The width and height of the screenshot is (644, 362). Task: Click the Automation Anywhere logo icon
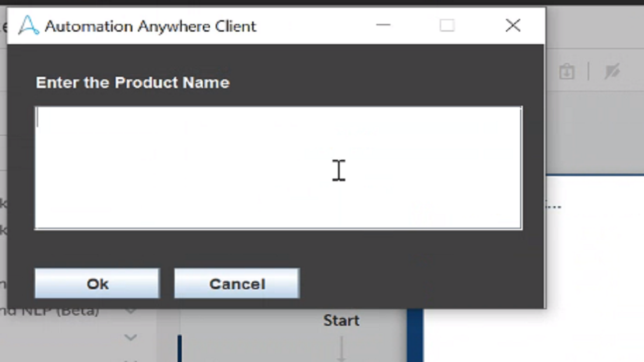(x=29, y=26)
